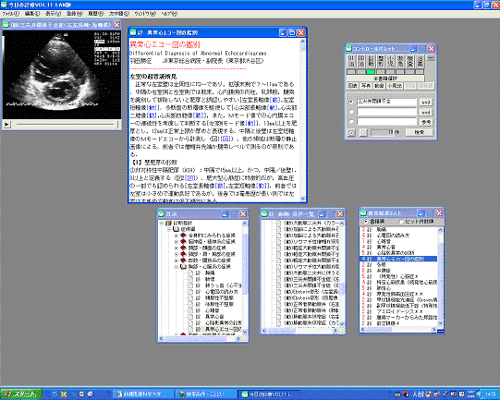Select the second search term radio button

click(351, 112)
